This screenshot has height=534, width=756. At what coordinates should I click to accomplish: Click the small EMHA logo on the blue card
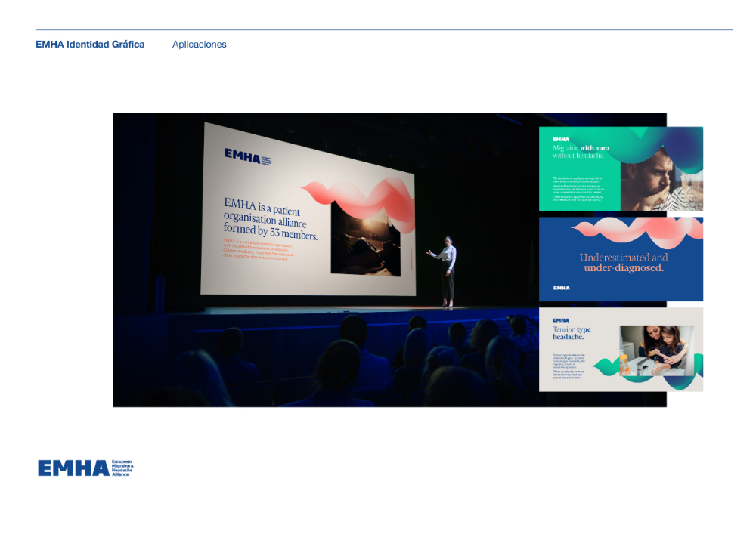click(561, 288)
